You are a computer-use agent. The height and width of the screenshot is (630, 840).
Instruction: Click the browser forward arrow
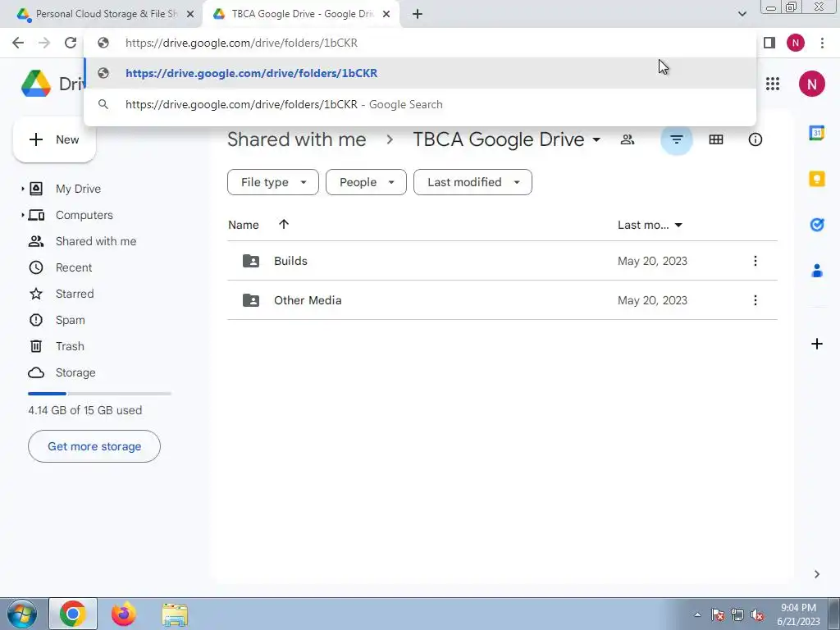44,43
